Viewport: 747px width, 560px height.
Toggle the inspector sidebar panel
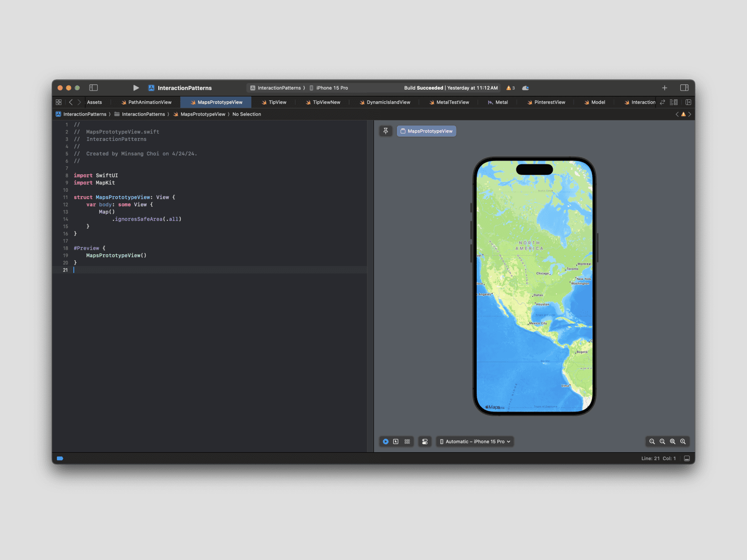click(x=684, y=88)
